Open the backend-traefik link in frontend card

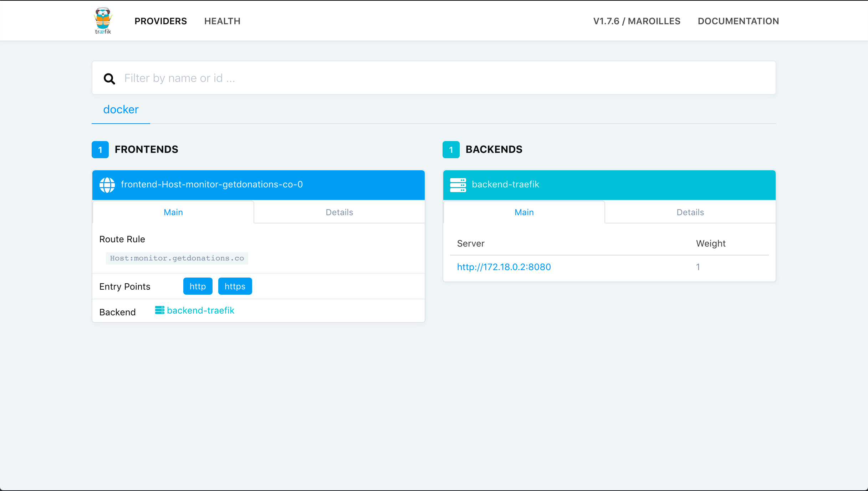tap(200, 311)
